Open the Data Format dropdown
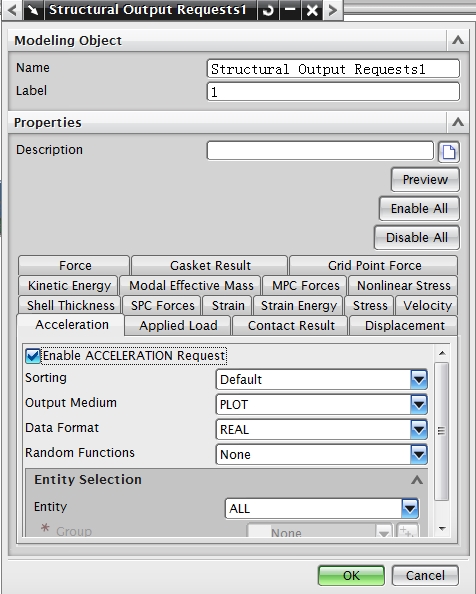 [321, 429]
